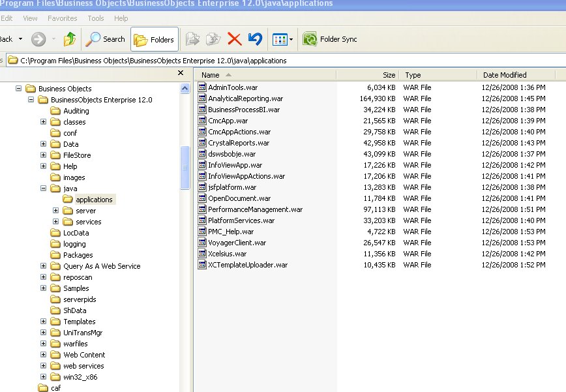
Task: Open the Favorites menu
Action: pyautogui.click(x=63, y=18)
